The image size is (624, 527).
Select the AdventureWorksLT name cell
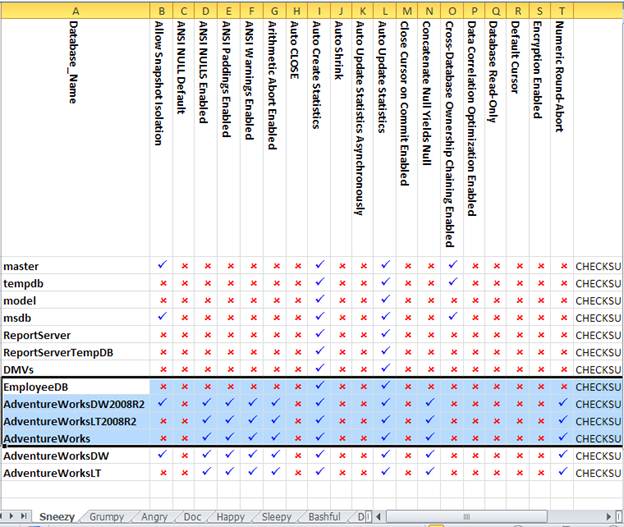click(x=75, y=473)
